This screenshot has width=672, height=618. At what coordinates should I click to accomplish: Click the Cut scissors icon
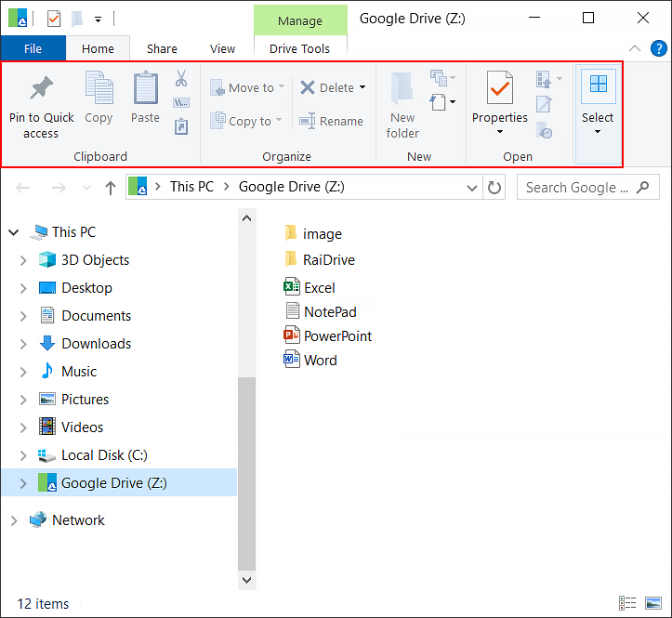181,78
